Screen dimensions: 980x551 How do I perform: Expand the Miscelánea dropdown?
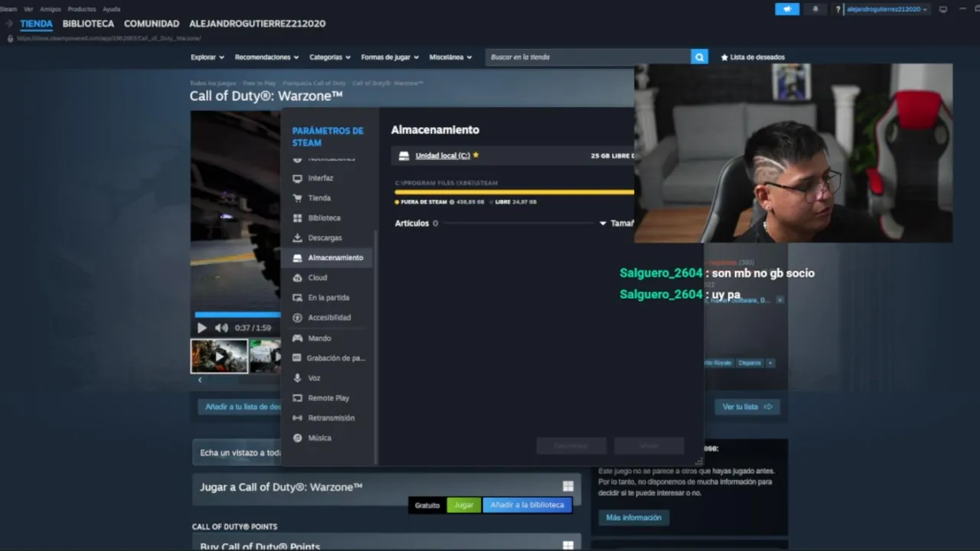(450, 57)
